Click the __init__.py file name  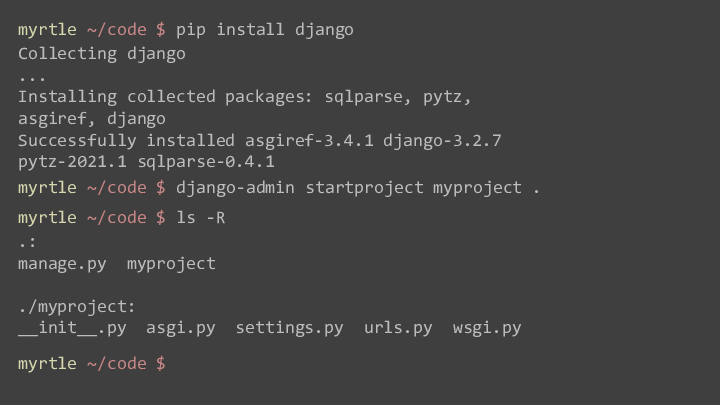point(72,328)
